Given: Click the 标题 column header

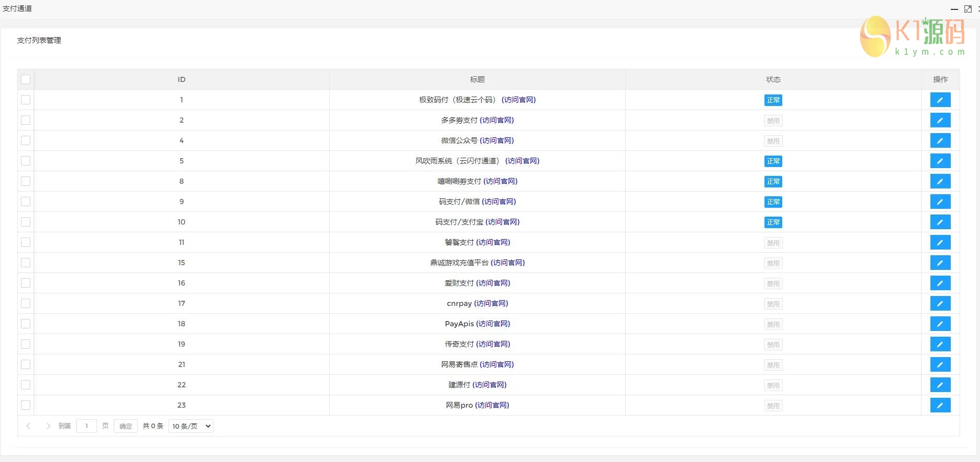Looking at the screenshot, I should (x=477, y=79).
